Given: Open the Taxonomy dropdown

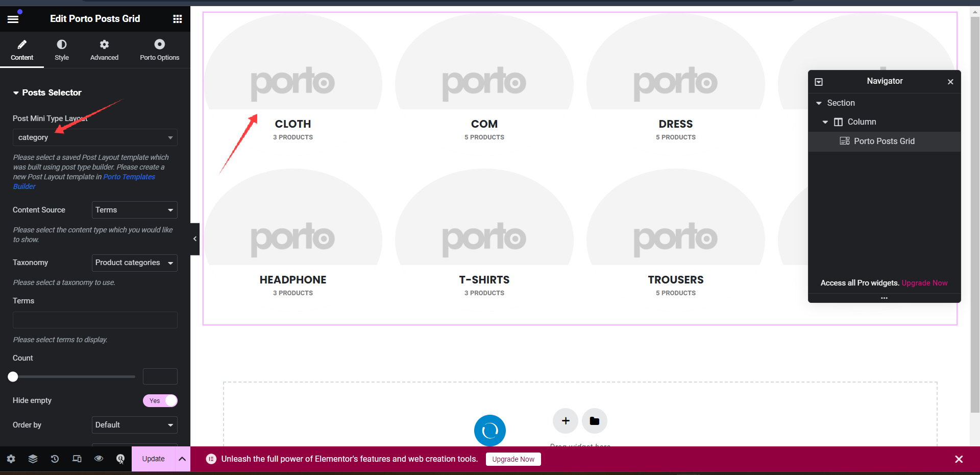Looking at the screenshot, I should point(135,263).
